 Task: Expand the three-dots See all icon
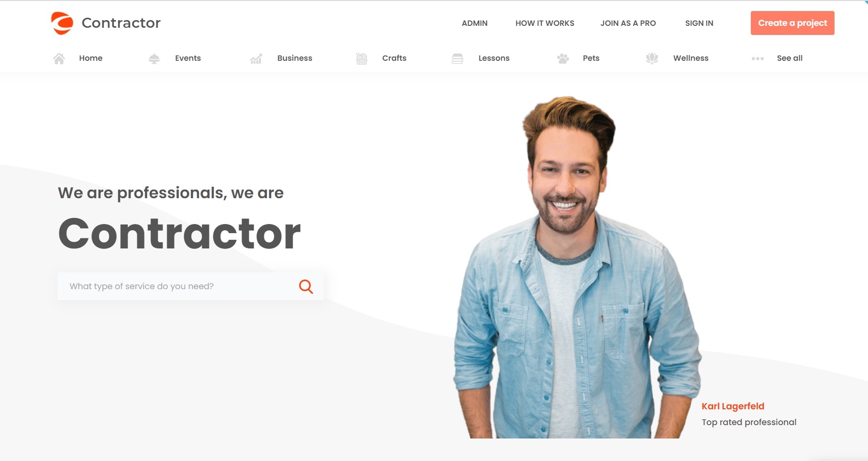click(x=758, y=58)
